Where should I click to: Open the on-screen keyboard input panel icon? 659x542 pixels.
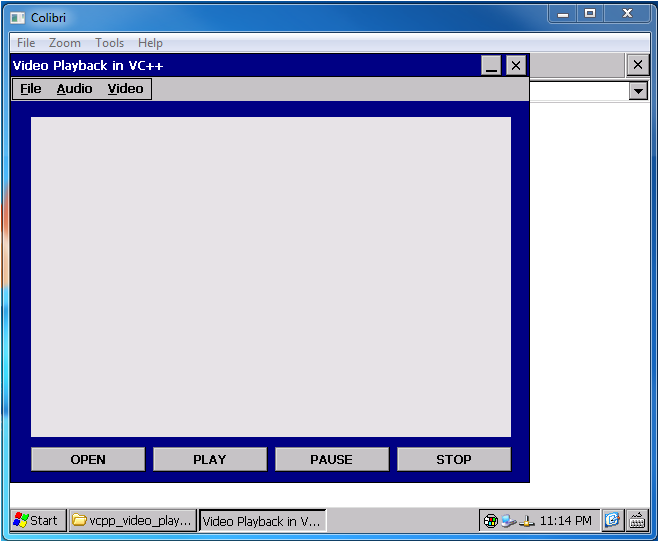coord(637,521)
